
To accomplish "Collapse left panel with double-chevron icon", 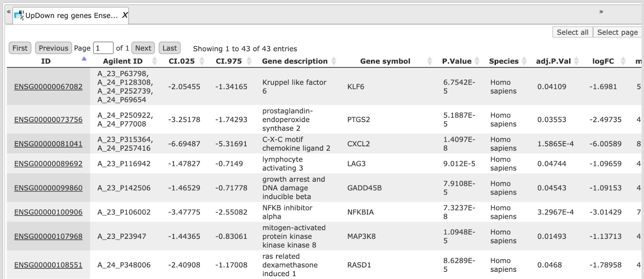I will click(8, 12).
